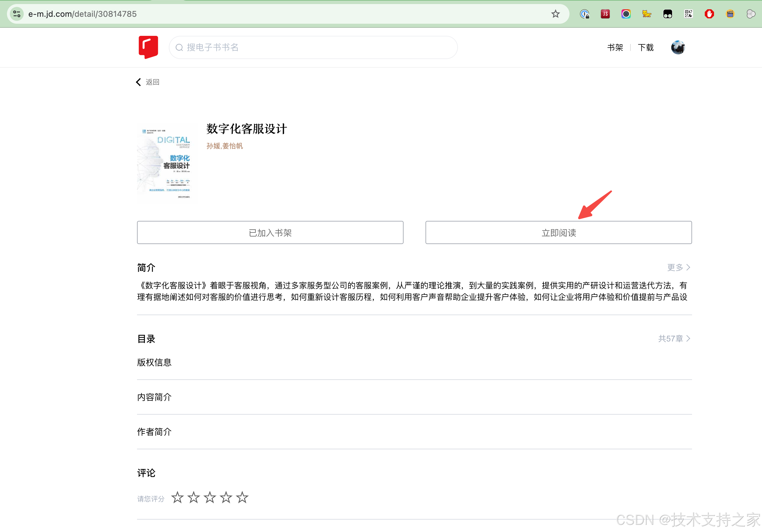Open the 下载 download menu item
The height and width of the screenshot is (532, 762).
pyautogui.click(x=646, y=47)
